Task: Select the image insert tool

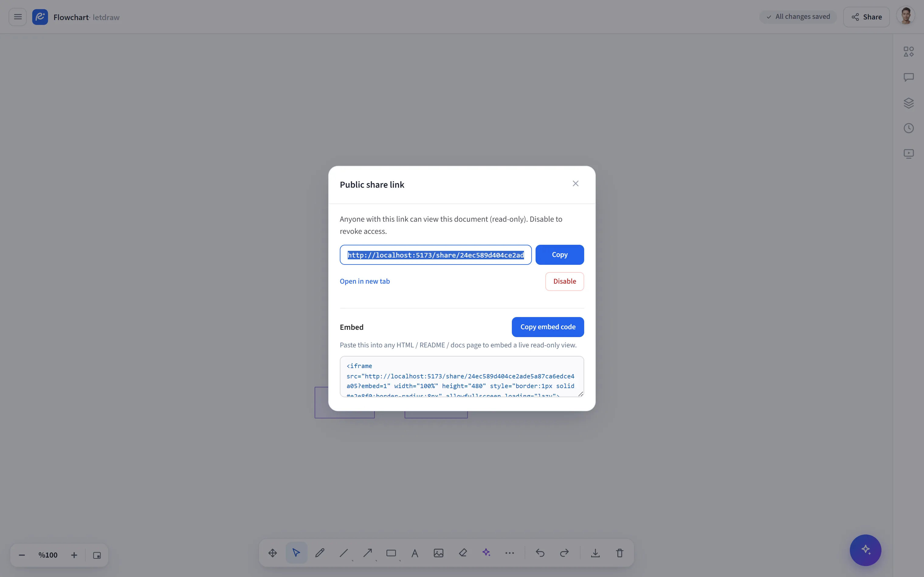Action: (438, 553)
